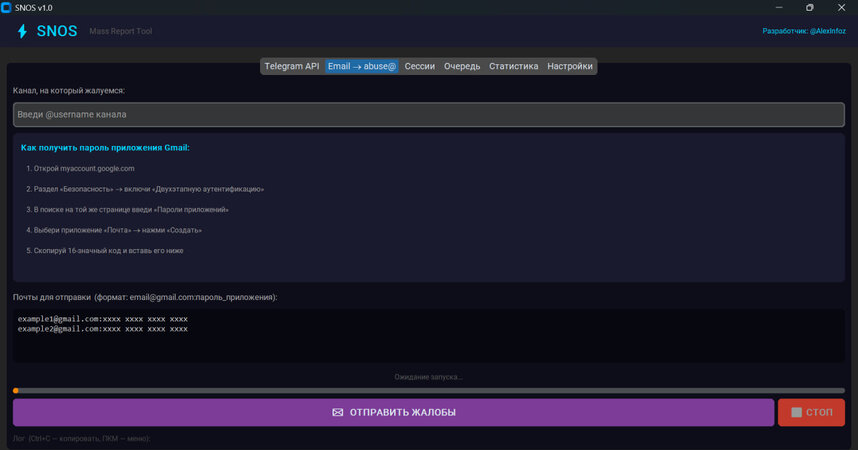Click the 'SNOS v1.0' window title text
858x450 pixels.
pyautogui.click(x=34, y=8)
